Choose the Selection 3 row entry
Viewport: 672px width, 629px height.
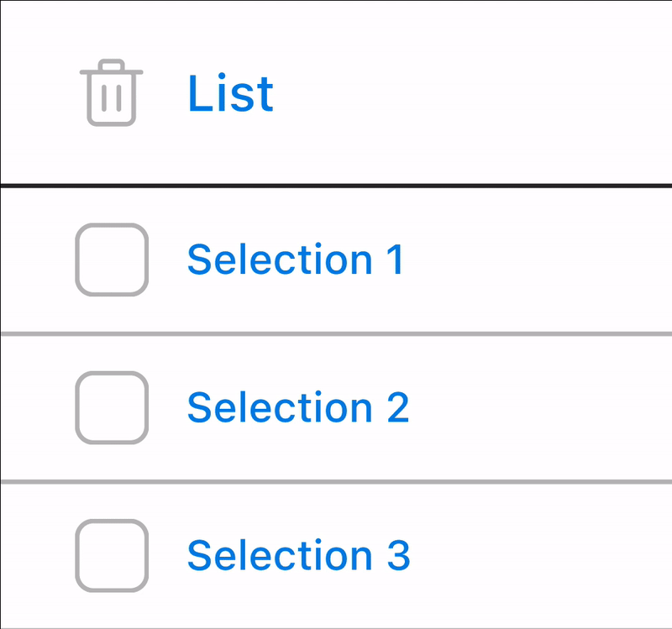[x=337, y=555]
